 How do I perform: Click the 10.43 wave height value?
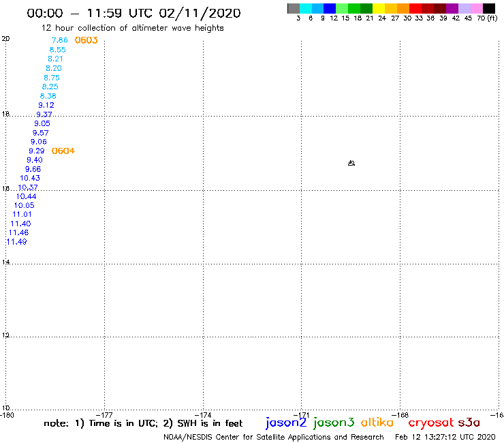(x=30, y=179)
